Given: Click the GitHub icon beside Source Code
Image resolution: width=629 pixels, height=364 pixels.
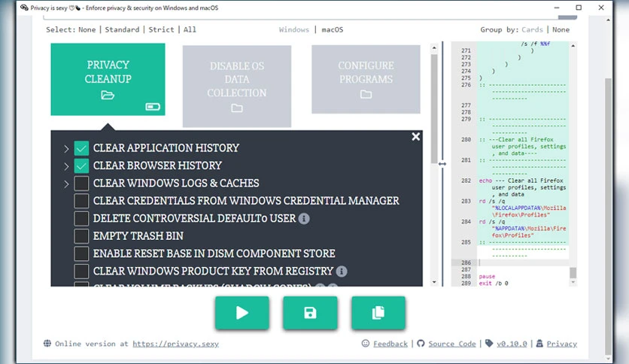Looking at the screenshot, I should coord(421,343).
